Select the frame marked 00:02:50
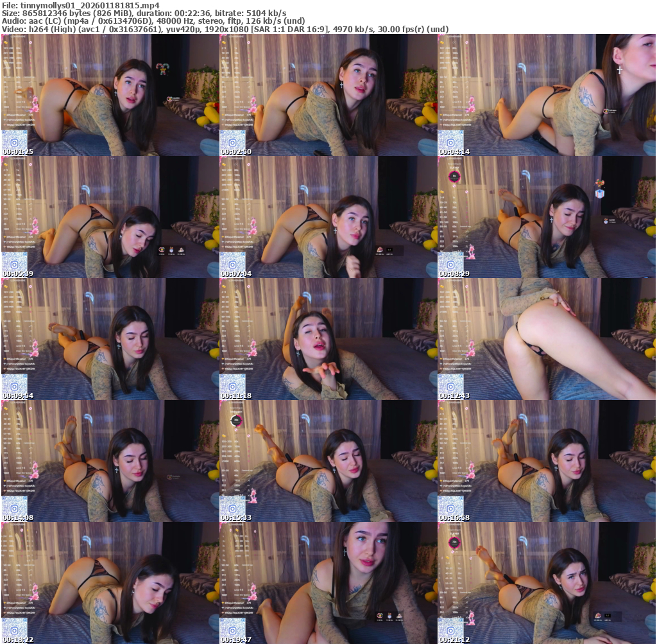657x644 pixels. click(x=328, y=95)
